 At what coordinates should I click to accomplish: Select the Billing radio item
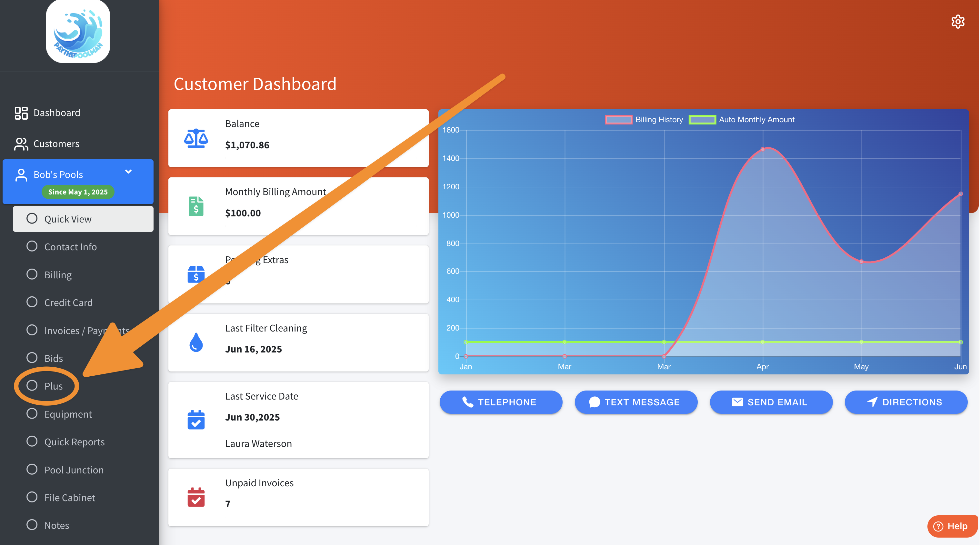point(32,274)
